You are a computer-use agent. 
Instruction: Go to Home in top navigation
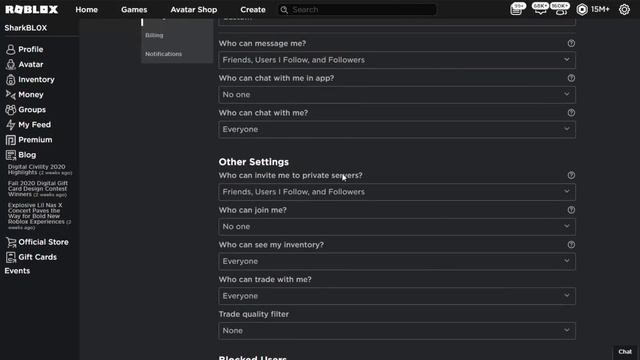click(87, 10)
